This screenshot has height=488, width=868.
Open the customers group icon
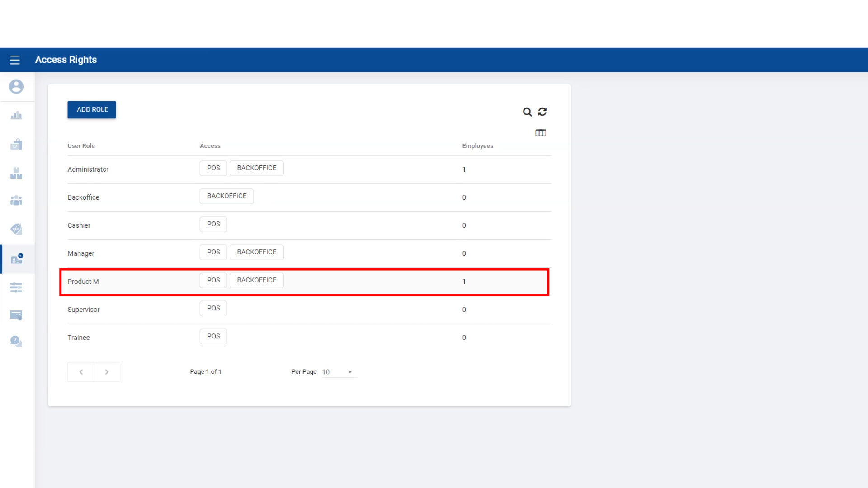(16, 200)
